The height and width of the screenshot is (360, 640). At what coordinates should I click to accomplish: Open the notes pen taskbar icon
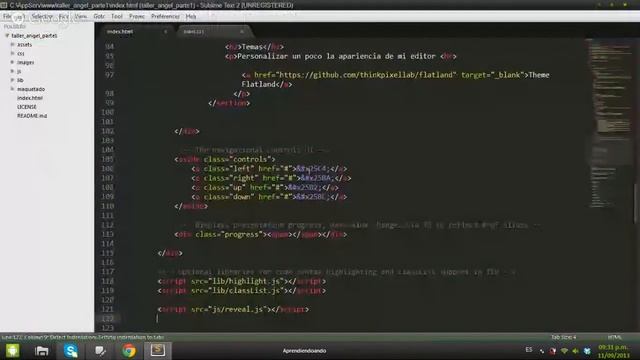100,351
